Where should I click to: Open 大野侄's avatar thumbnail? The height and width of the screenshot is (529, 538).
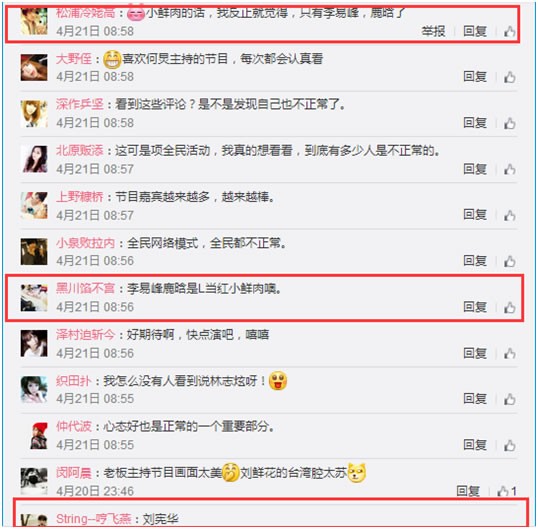[34, 68]
